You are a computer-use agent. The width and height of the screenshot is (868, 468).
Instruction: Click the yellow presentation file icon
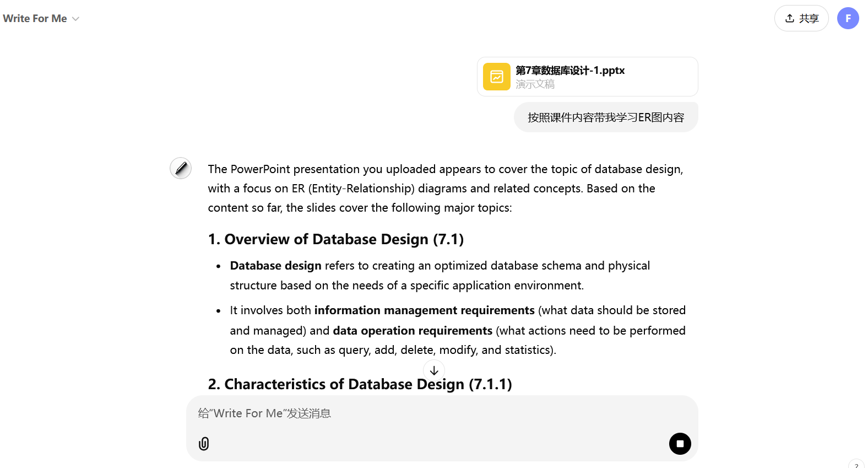(497, 77)
